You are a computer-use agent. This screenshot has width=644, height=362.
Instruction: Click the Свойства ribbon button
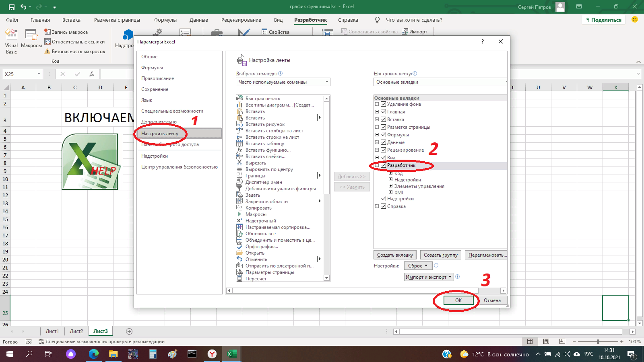coord(276,32)
